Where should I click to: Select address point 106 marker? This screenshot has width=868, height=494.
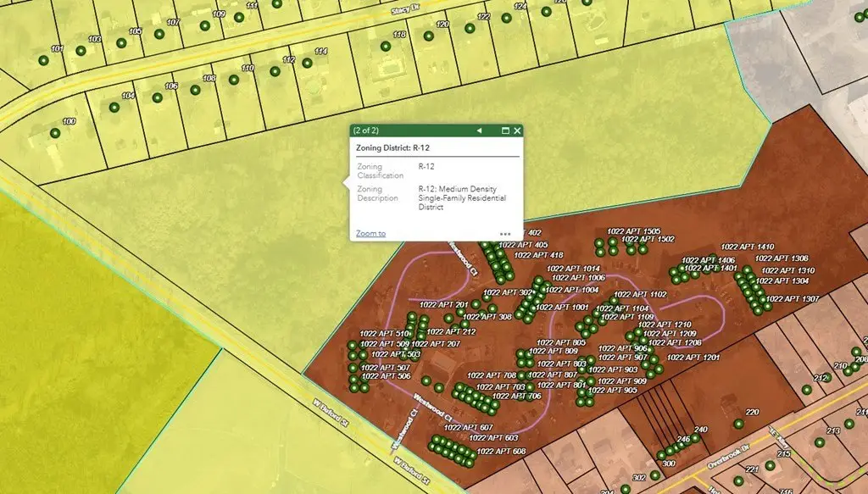[x=157, y=98]
